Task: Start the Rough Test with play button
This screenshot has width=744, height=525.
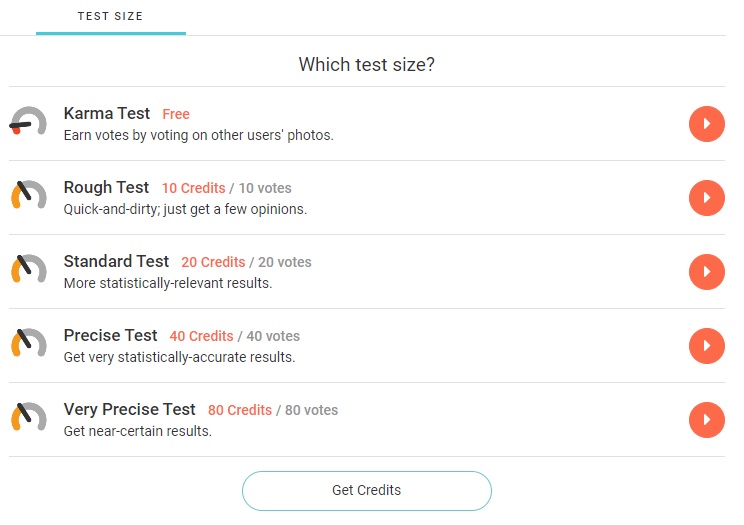Action: point(707,198)
